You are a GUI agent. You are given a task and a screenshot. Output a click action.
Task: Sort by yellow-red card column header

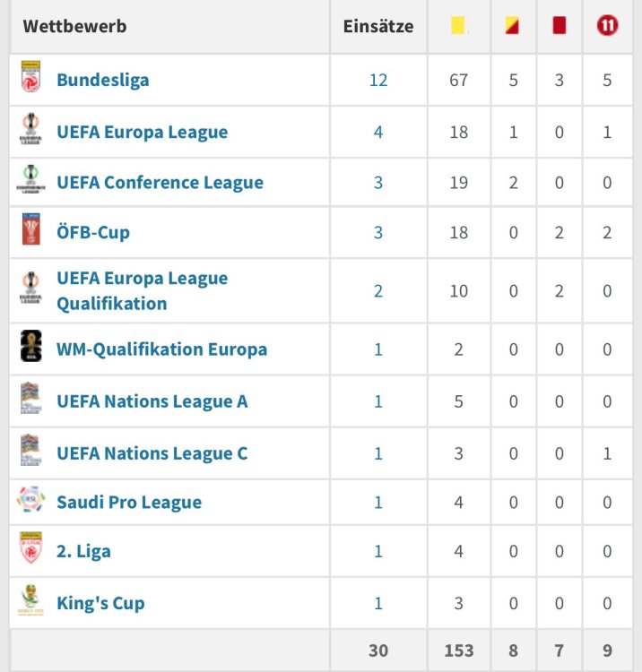513,26
